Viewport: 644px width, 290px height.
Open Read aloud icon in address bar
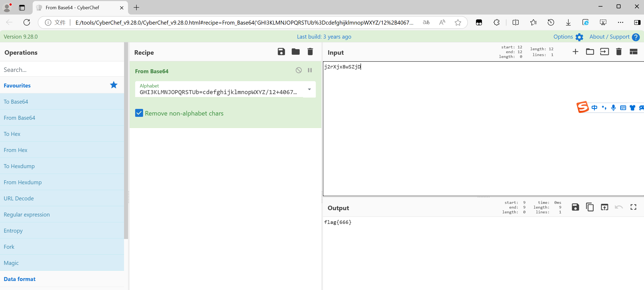point(442,22)
